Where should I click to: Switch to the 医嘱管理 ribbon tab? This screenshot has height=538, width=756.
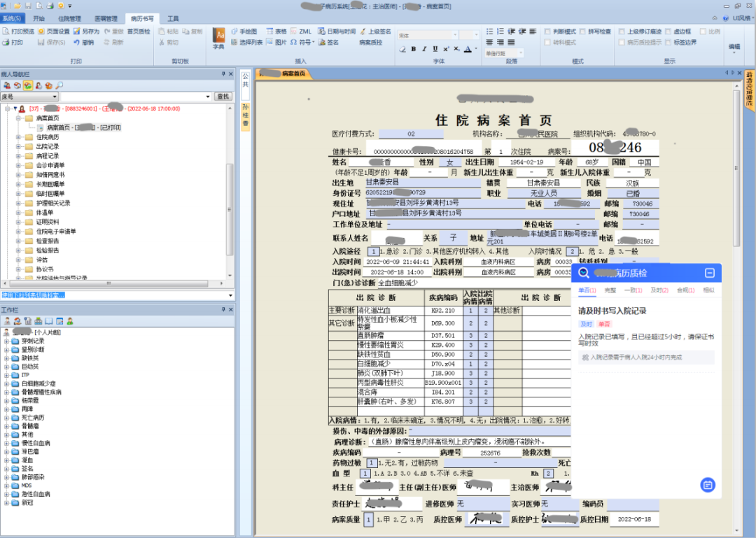[106, 18]
